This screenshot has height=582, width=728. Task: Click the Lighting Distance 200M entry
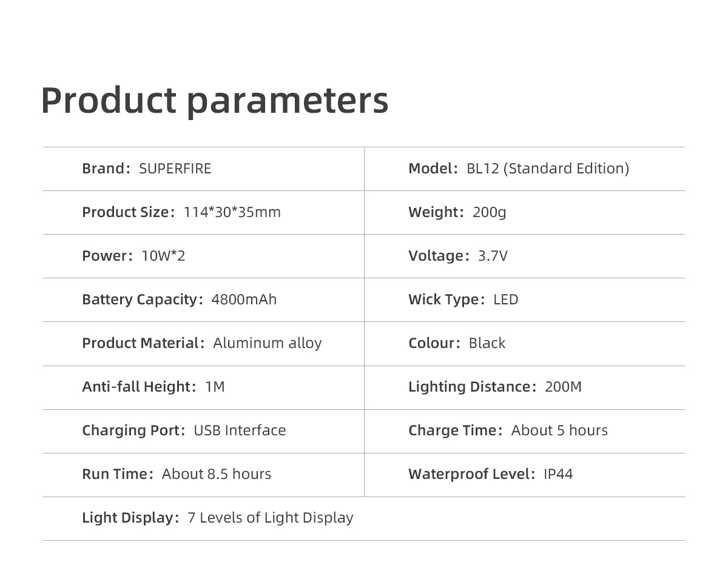[495, 387]
